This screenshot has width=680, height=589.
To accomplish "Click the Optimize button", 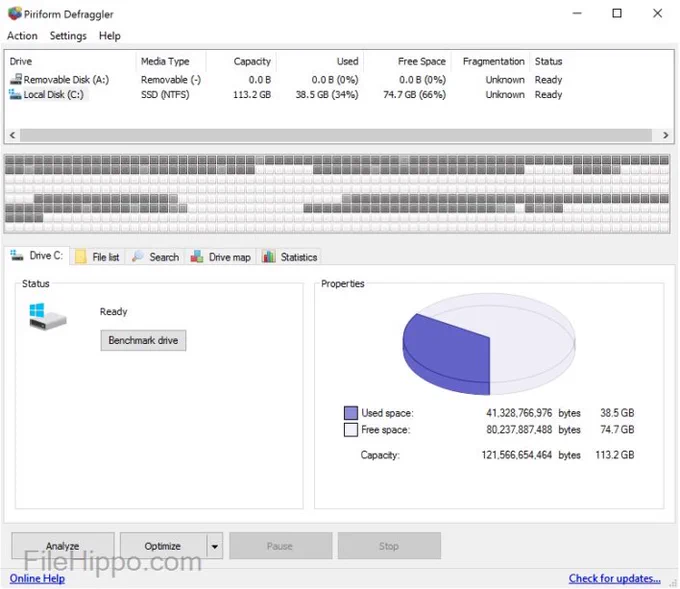I will (163, 546).
